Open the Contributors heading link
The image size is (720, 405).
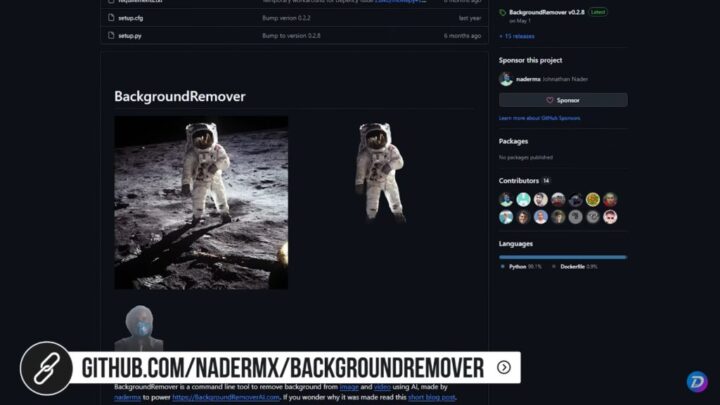point(519,181)
